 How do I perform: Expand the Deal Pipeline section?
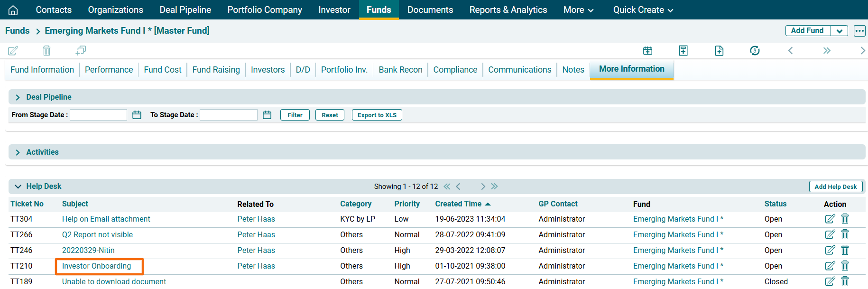pyautogui.click(x=18, y=97)
